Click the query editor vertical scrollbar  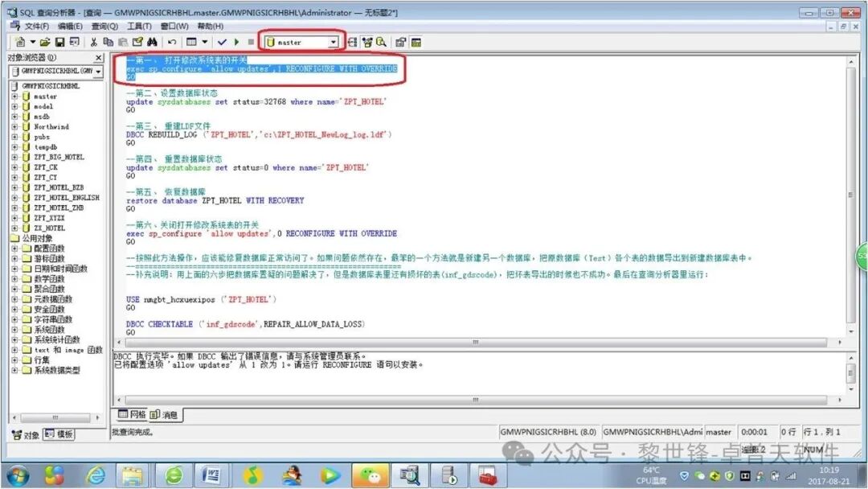click(x=851, y=193)
